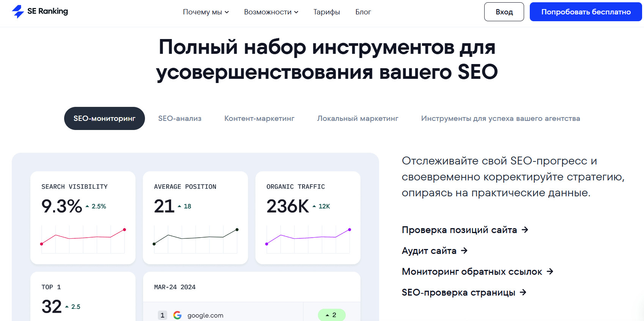Image resolution: width=644 pixels, height=321 pixels.
Task: Open Инструменты для успеха вашего агентства tab
Action: point(501,118)
